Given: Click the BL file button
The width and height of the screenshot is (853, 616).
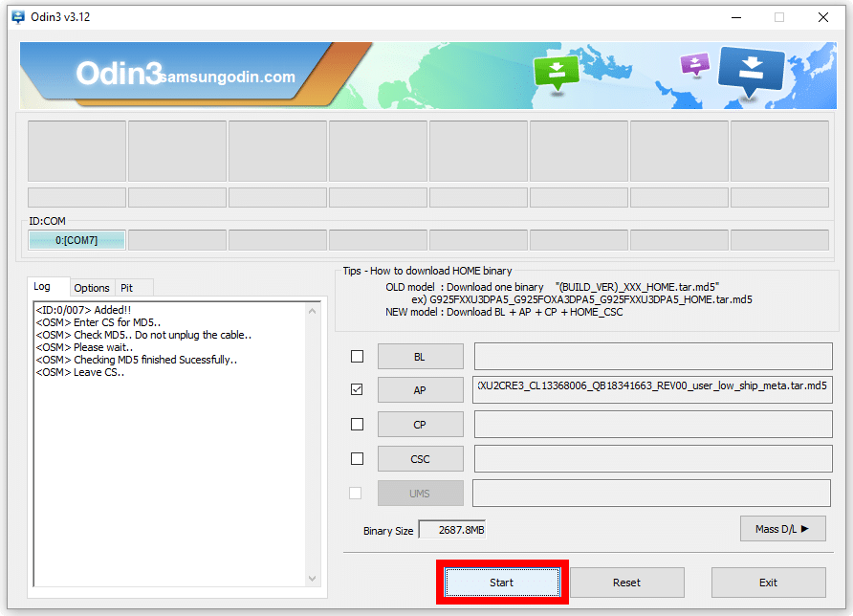Looking at the screenshot, I should pyautogui.click(x=421, y=357).
